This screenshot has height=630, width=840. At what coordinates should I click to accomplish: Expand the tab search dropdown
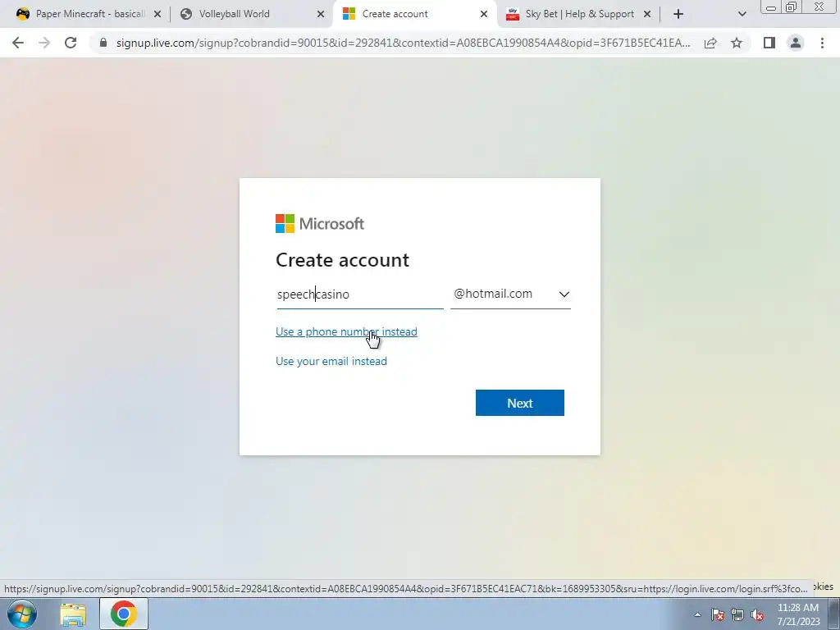[x=742, y=14]
